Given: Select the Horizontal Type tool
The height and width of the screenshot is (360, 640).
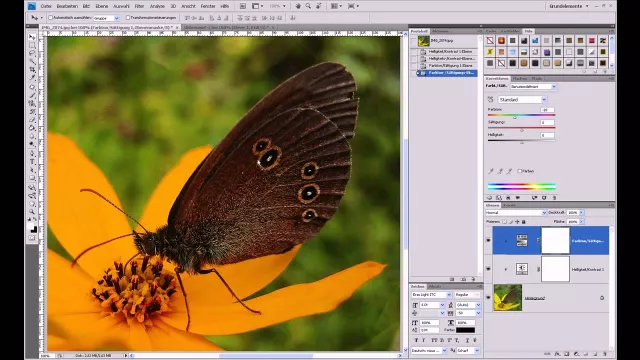Looking at the screenshot, I should (32, 162).
